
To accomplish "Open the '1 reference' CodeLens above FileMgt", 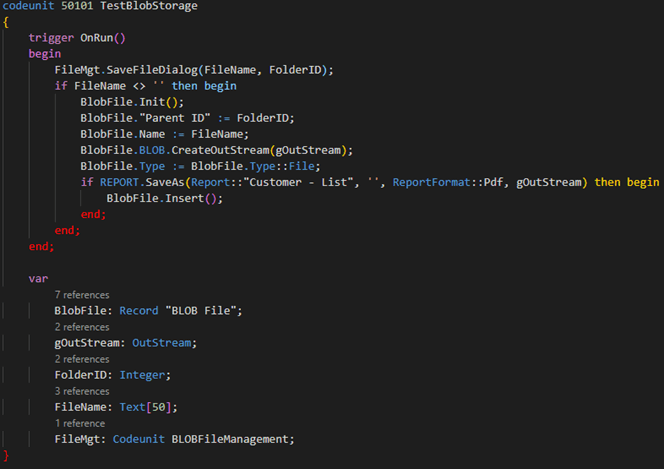I will point(80,423).
